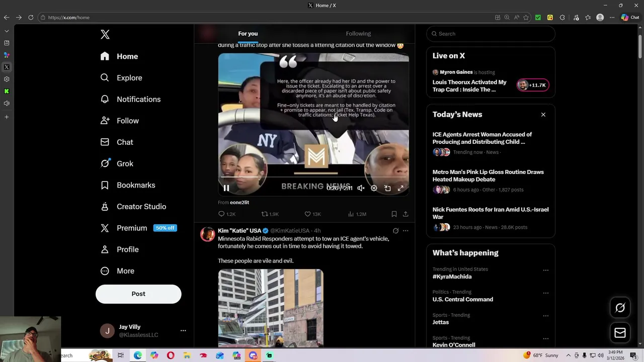Viewport: 644px width, 362px height.
Task: Open floating Grok button
Action: tap(620, 308)
